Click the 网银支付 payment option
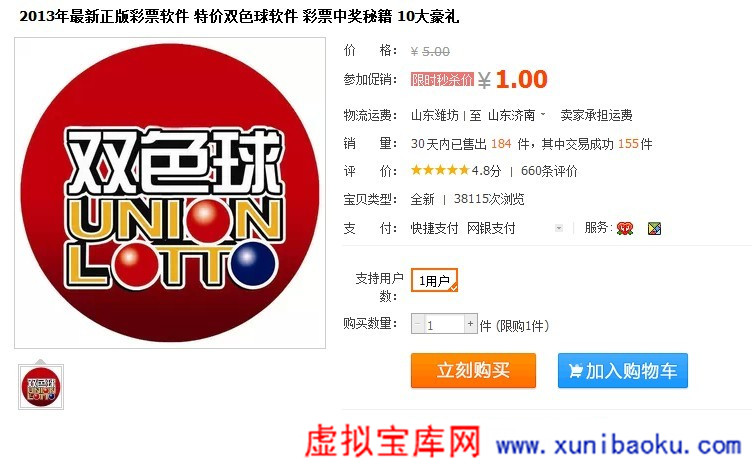The image size is (755, 470). (491, 228)
